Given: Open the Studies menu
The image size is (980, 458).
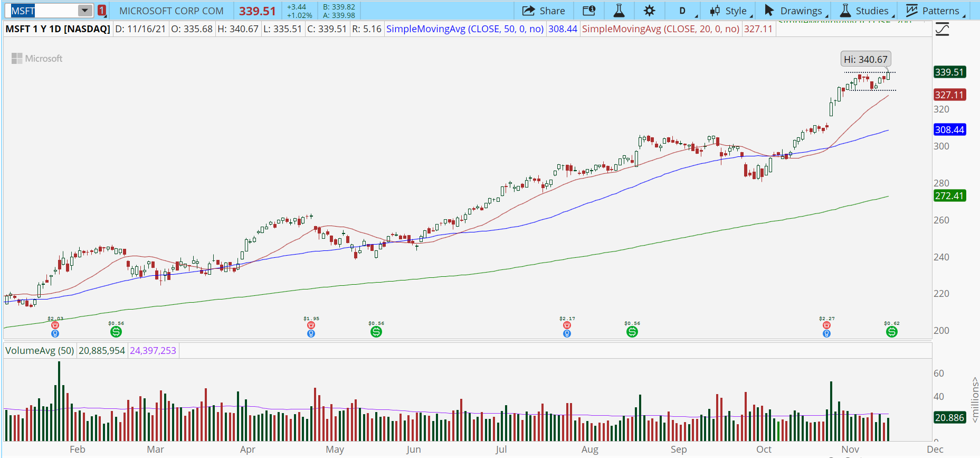Looking at the screenshot, I should pos(867,11).
